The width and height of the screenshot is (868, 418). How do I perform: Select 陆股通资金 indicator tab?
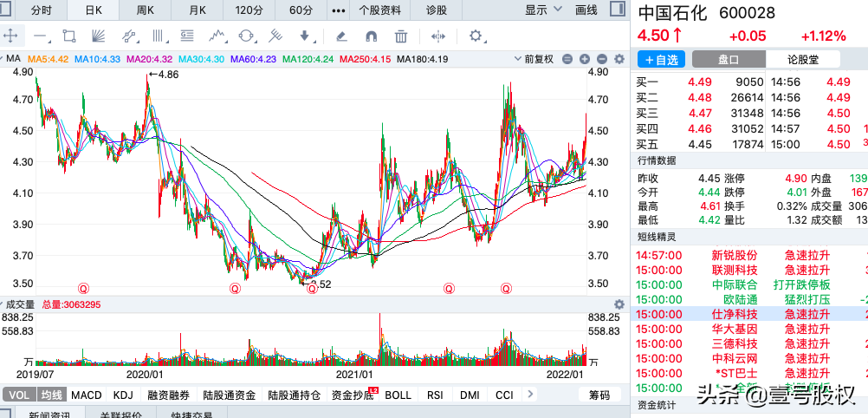click(229, 395)
